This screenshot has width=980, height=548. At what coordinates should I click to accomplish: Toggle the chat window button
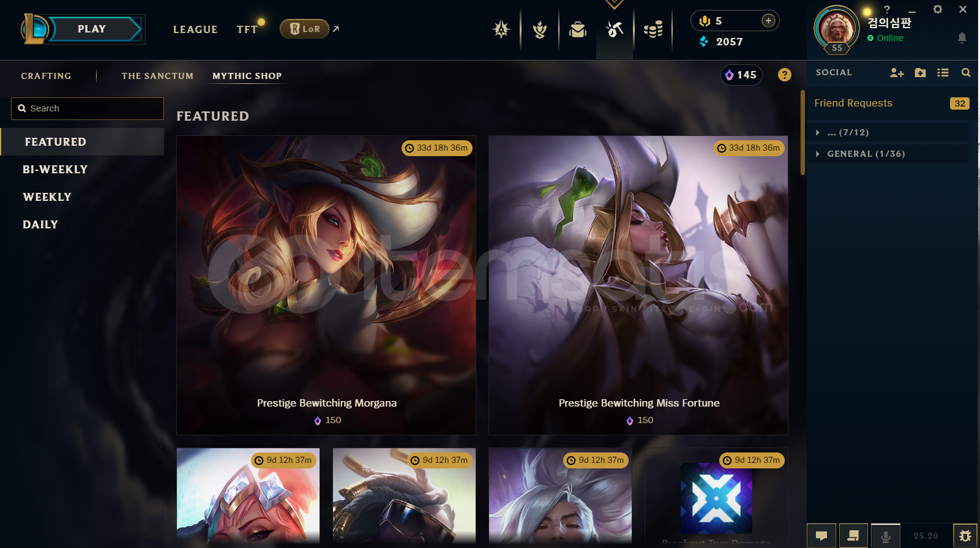point(821,536)
